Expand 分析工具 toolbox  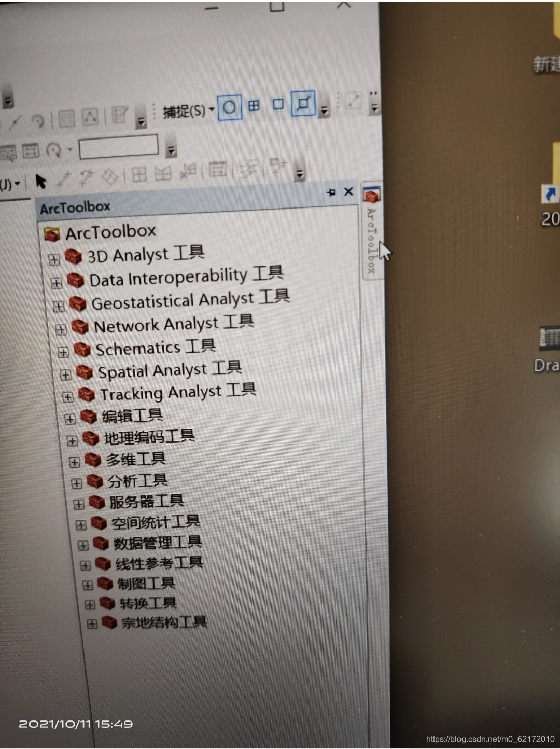pyautogui.click(x=76, y=483)
